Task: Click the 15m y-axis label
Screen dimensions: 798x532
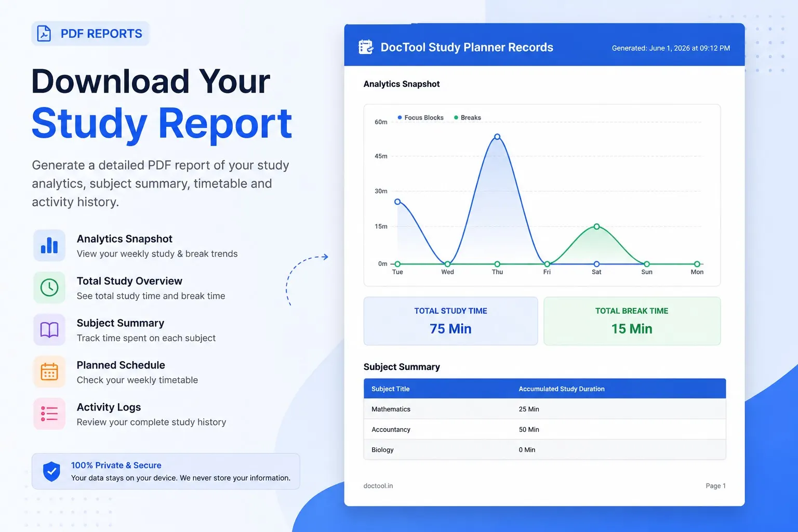Action: click(x=381, y=227)
